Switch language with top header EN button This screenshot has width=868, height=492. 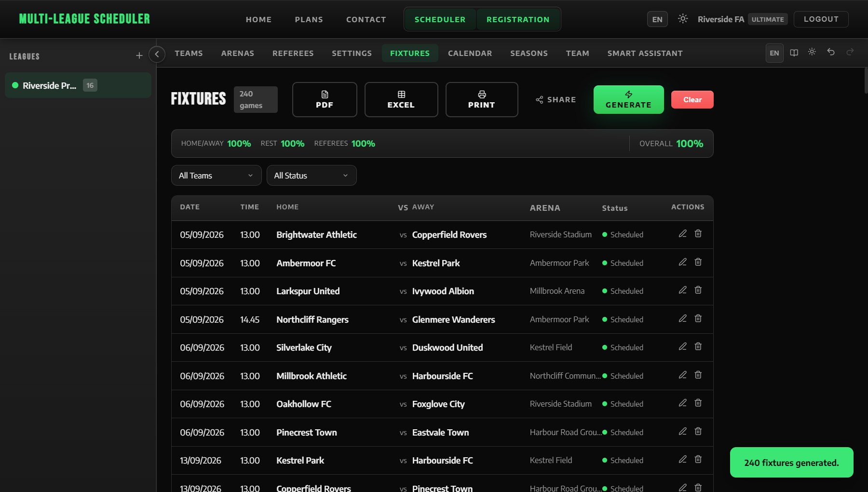[x=657, y=19]
